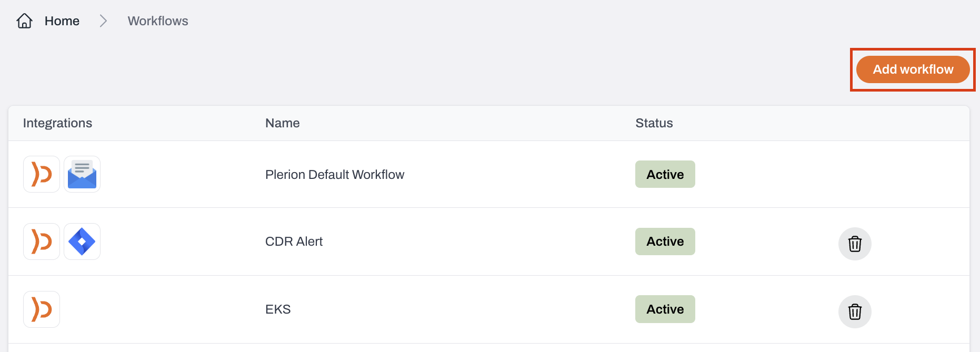This screenshot has height=352, width=980.
Task: Open the Workflows breadcrumb
Action: (158, 21)
